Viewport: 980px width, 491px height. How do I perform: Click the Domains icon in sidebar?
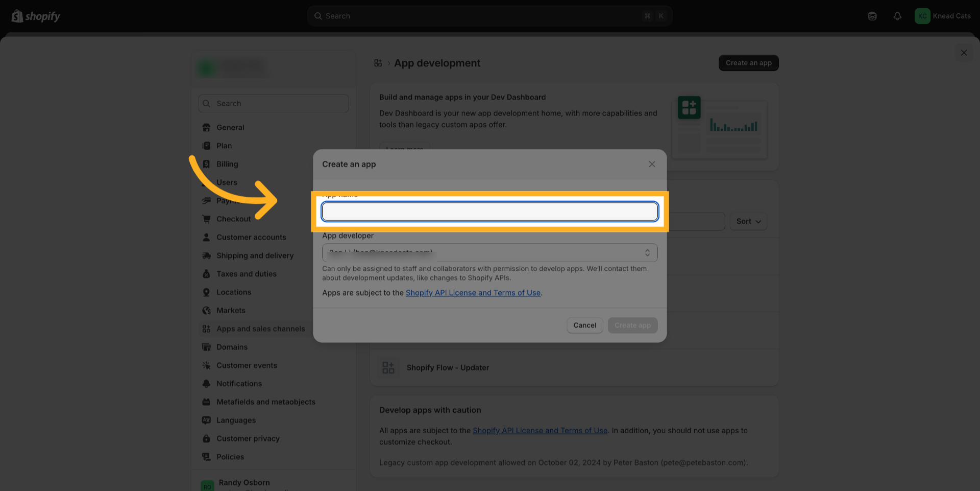click(206, 347)
